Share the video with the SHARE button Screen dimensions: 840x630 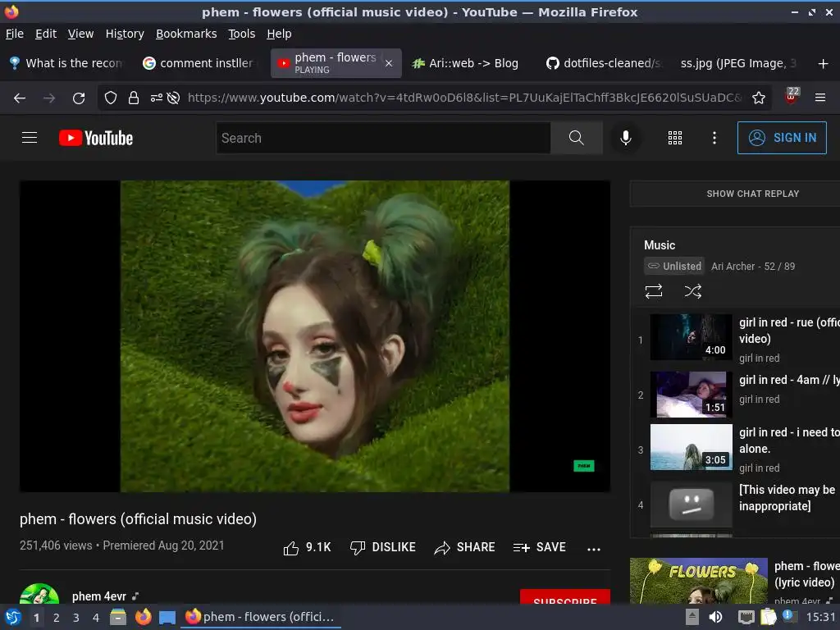pyautogui.click(x=464, y=547)
